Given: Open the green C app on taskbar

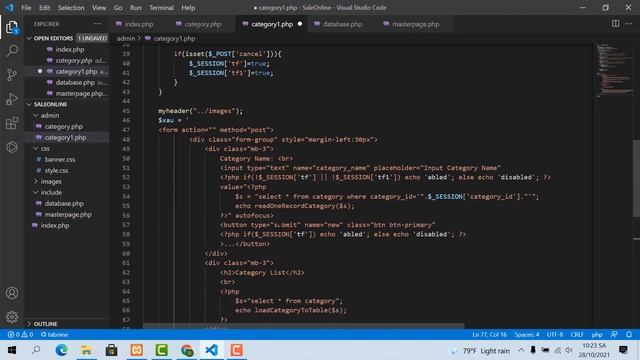Looking at the screenshot, I should (x=162, y=350).
